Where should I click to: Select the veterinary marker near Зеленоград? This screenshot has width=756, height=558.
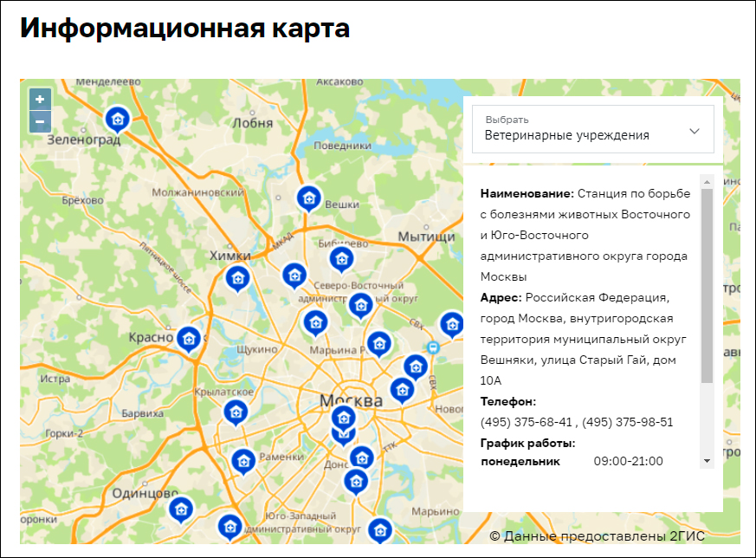pos(117,119)
